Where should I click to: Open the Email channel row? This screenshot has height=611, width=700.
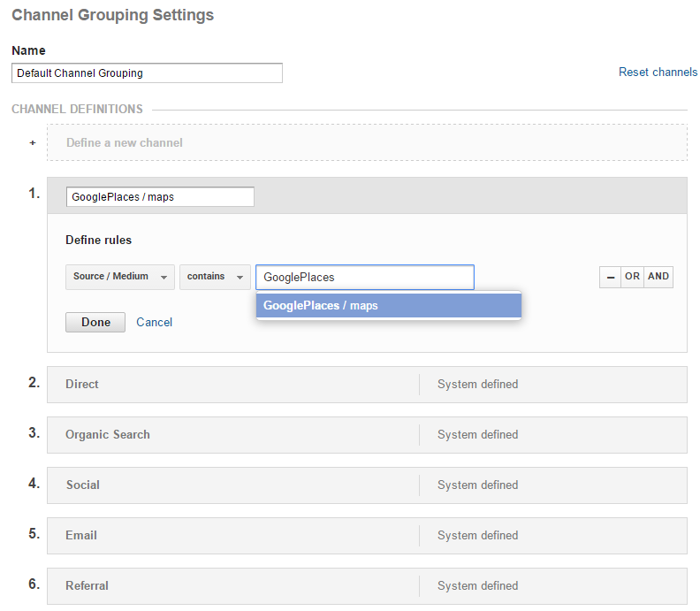(367, 536)
